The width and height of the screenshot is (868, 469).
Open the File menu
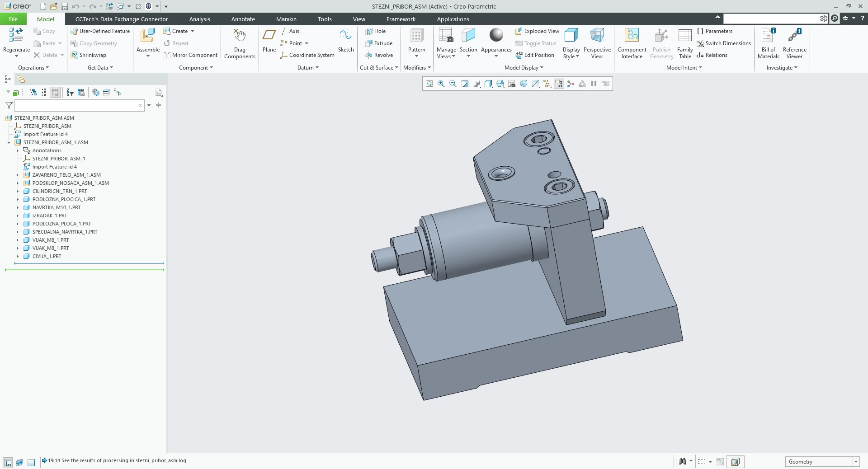[x=13, y=19]
